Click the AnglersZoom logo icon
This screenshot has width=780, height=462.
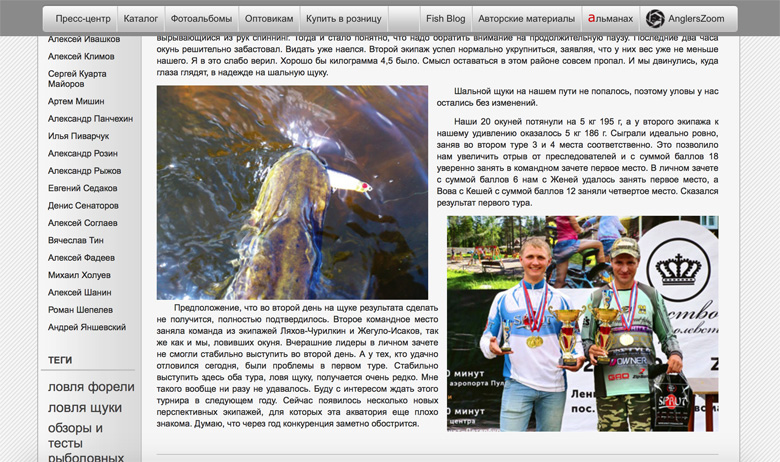[x=656, y=19]
